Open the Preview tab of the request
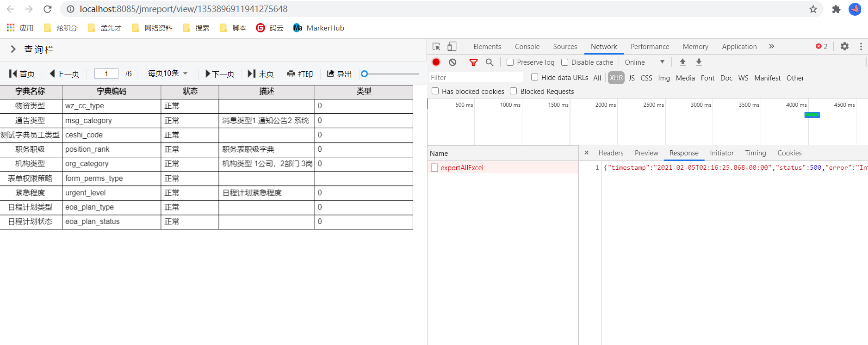868x345 pixels. pos(646,153)
